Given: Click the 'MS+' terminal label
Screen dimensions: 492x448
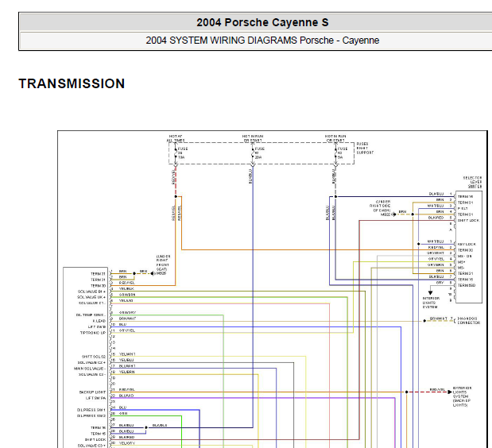Looking at the screenshot, I should tap(461, 262).
